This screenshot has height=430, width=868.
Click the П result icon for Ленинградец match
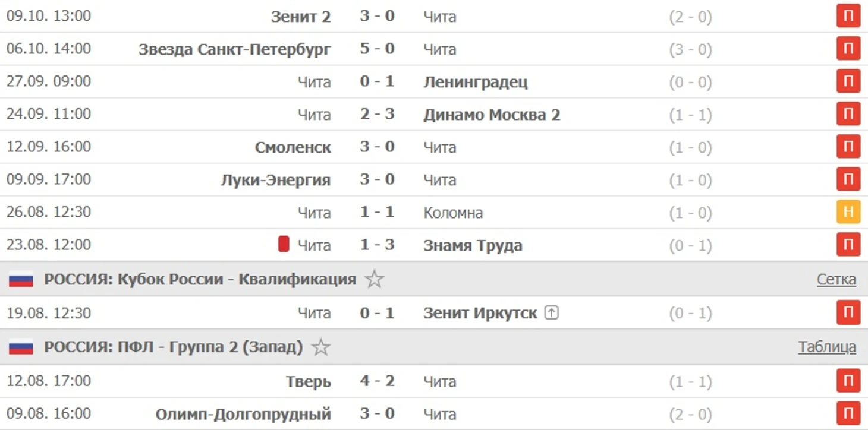click(848, 81)
